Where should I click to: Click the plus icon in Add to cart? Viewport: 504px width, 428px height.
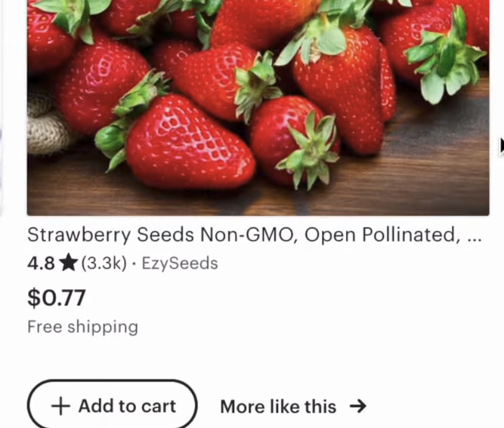[60, 406]
